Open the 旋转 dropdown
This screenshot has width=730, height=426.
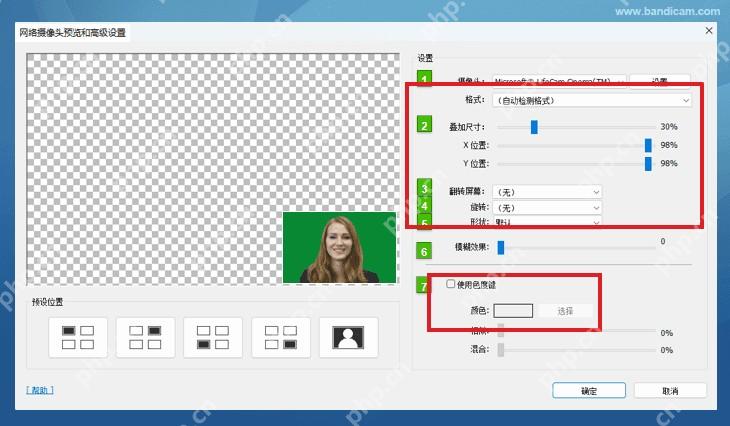coord(547,208)
